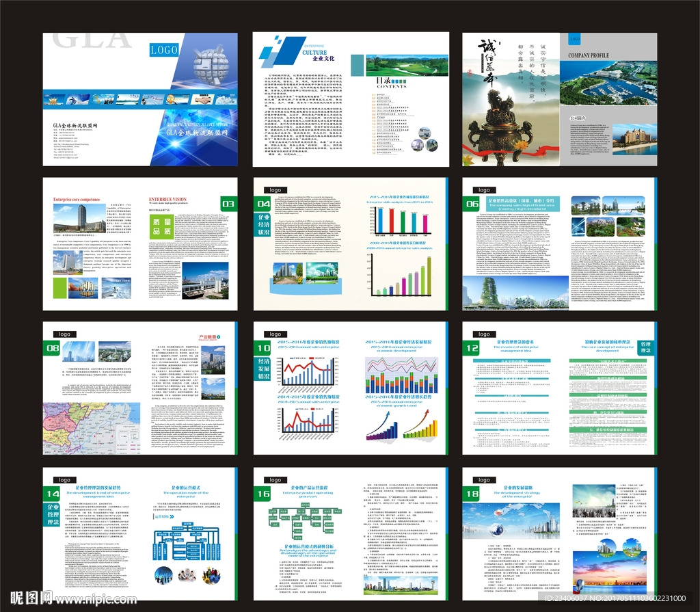This screenshot has width=700, height=612.
Task: Click the ascending multi-color bar chart on page 04
Action: [399, 275]
